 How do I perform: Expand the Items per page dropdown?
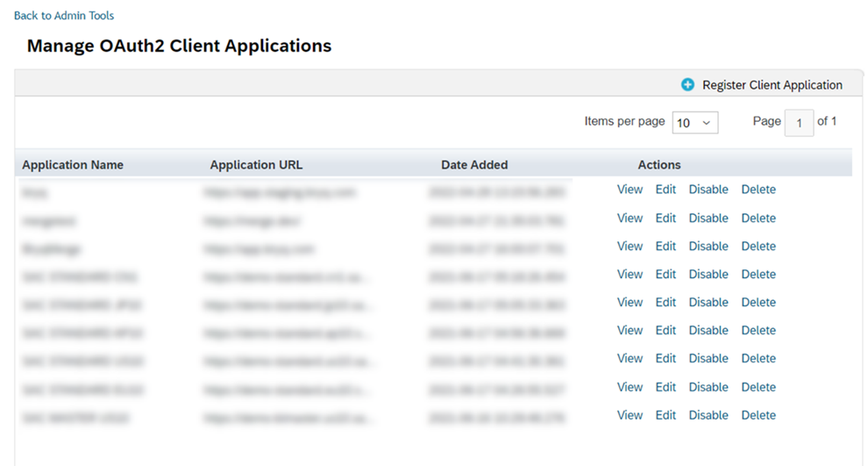[694, 123]
